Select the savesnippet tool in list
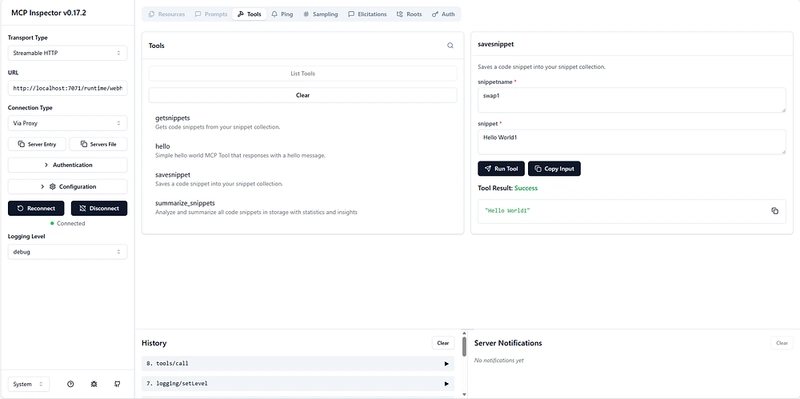Viewport: 800px width, 399px height. 303,179
